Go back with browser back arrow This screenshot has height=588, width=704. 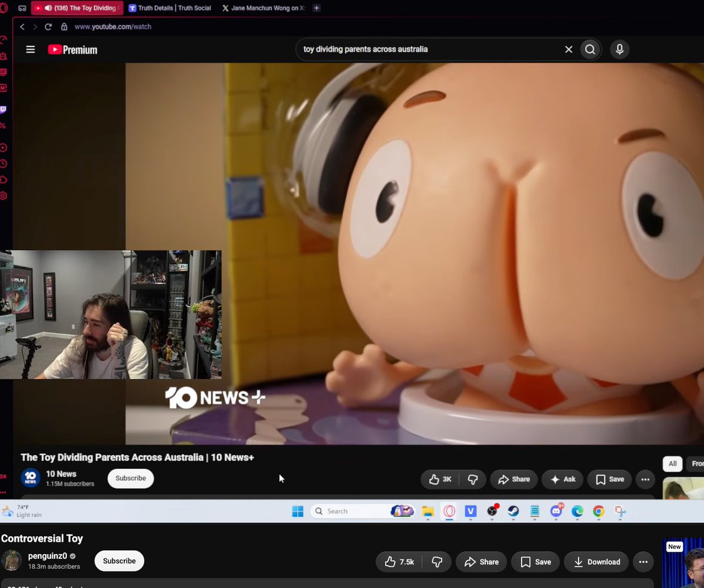[x=22, y=27]
